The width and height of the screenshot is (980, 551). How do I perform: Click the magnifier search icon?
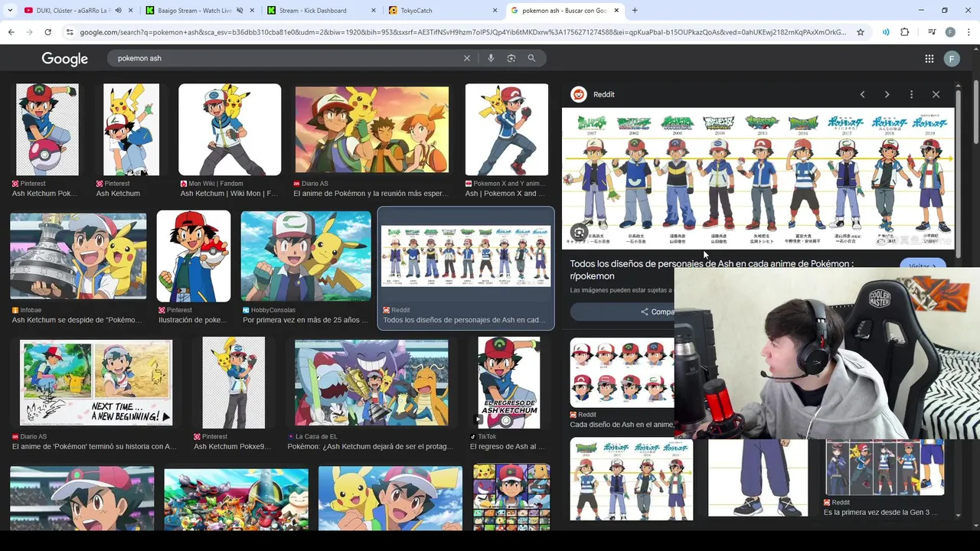(x=531, y=58)
